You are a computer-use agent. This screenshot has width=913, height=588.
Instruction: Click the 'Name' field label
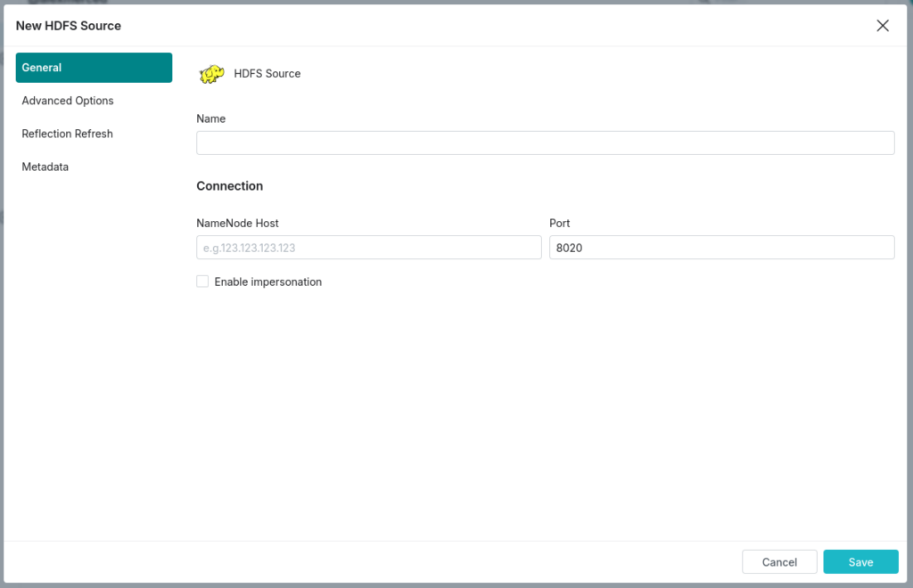coord(210,118)
